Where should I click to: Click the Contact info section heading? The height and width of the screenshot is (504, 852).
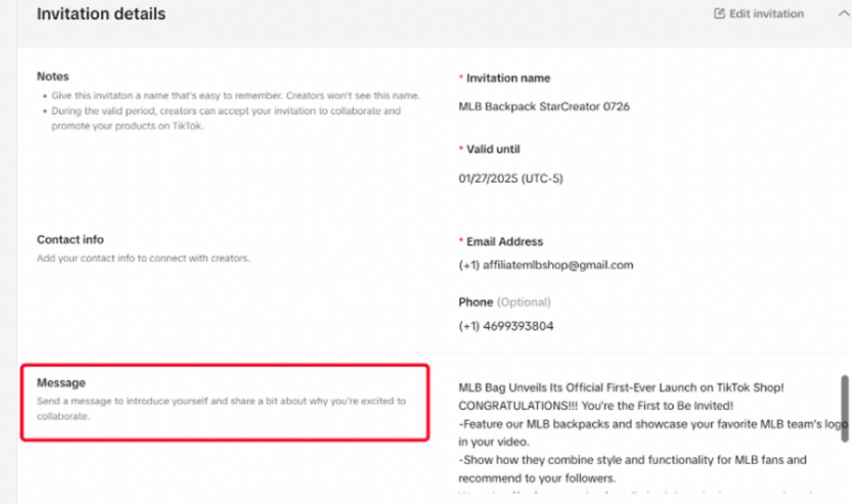[x=70, y=240]
